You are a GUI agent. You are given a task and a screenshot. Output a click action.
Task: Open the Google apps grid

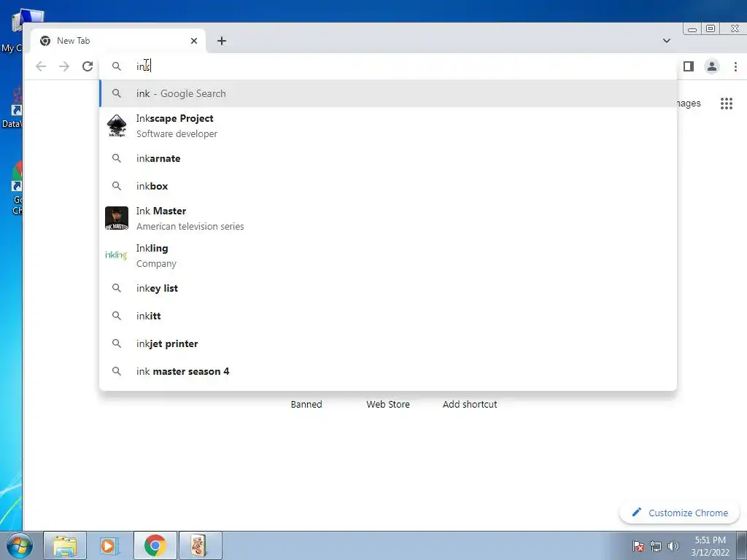(726, 104)
